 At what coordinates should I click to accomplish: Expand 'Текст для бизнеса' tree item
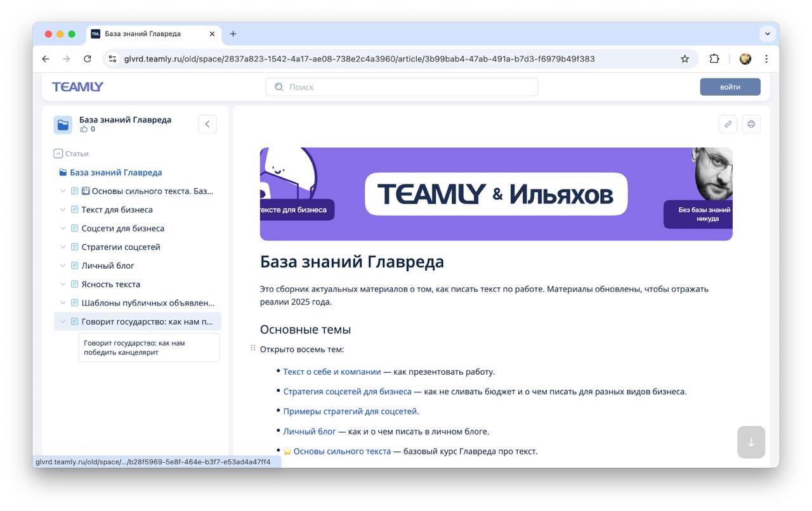pos(63,210)
